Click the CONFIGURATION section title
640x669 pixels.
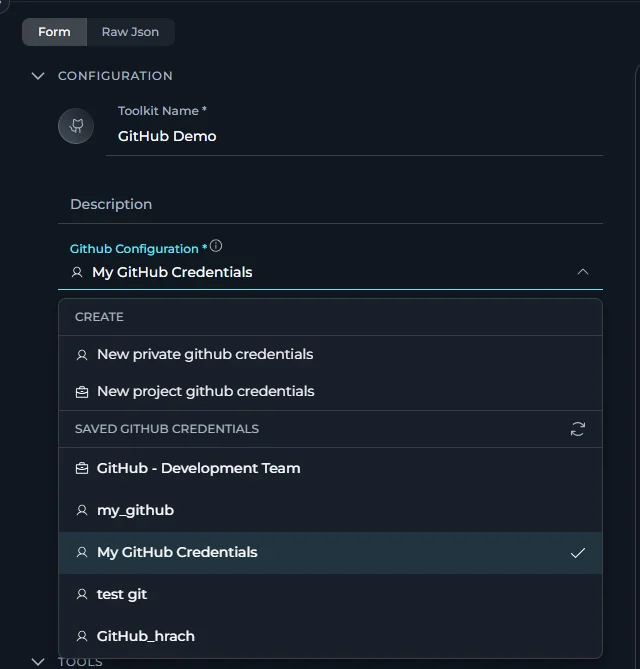coord(115,76)
